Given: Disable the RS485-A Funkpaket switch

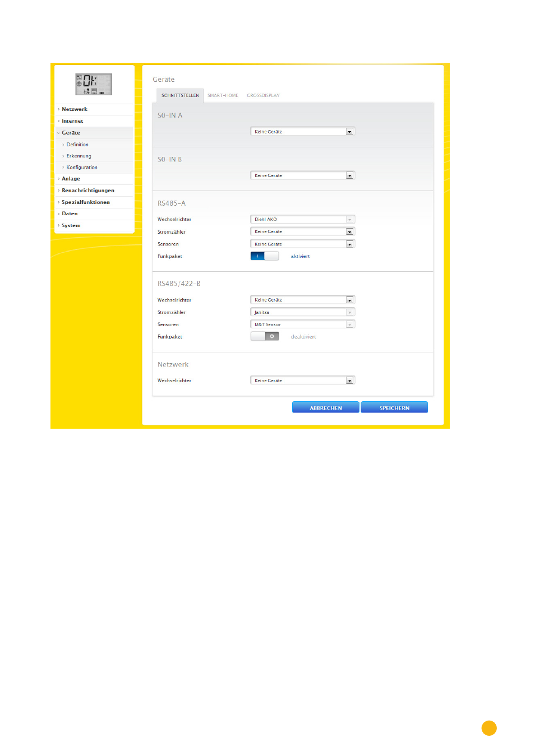Looking at the screenshot, I should (265, 256).
